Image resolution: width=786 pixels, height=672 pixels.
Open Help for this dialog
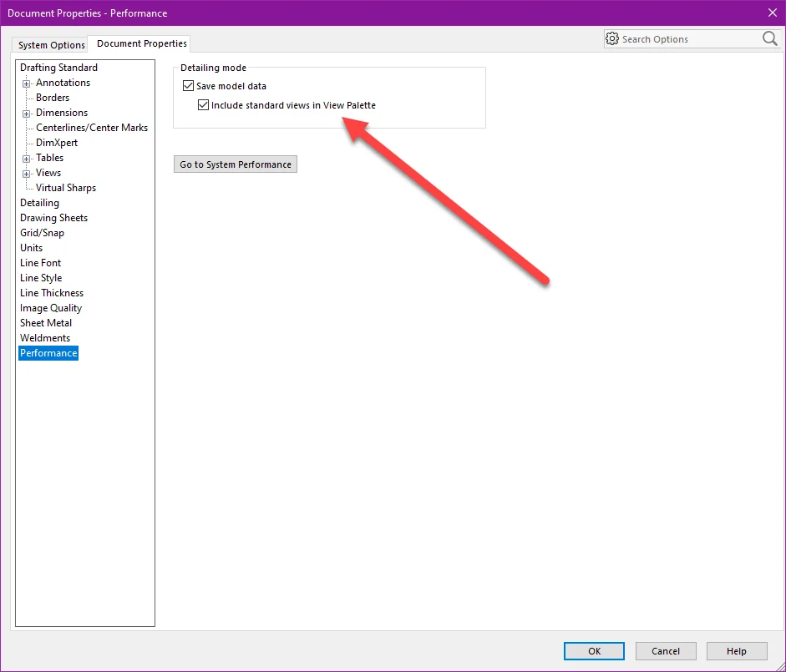point(736,651)
